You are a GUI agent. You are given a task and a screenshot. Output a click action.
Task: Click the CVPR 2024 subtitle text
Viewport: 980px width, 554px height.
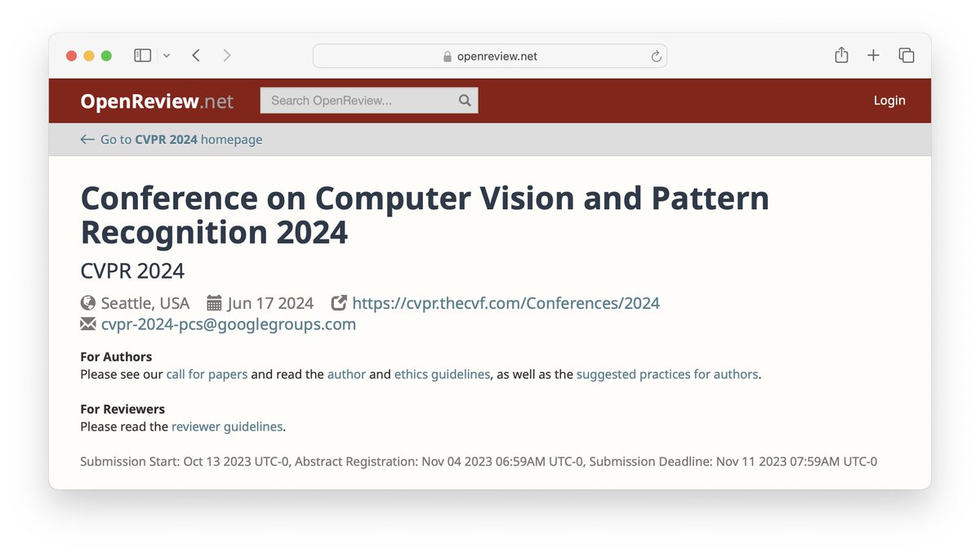coord(132,270)
